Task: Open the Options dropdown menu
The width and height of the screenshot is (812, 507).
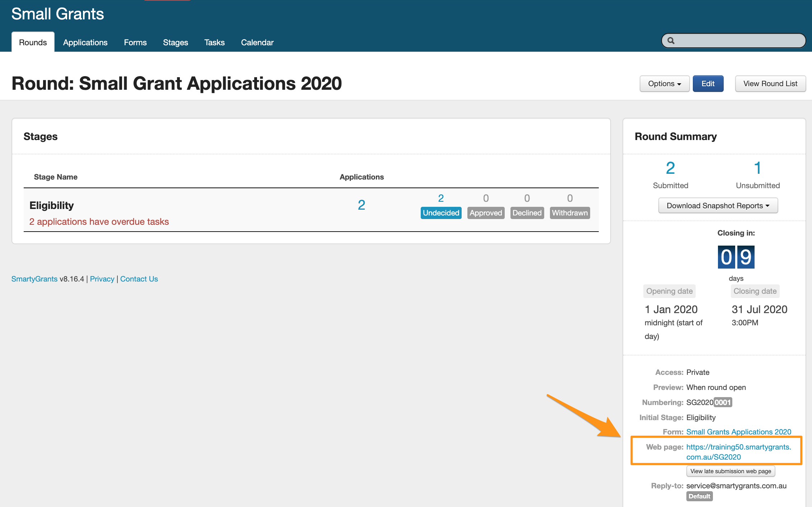Action: (x=664, y=84)
